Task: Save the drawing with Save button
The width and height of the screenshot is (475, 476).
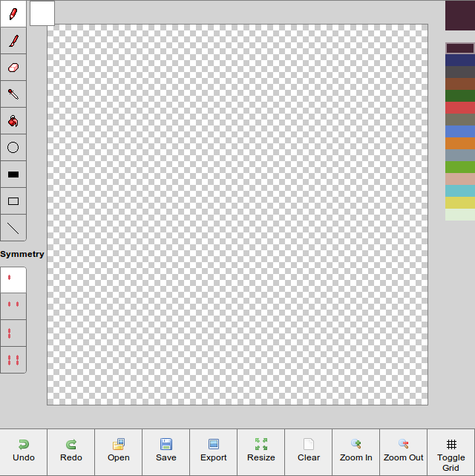Action: (x=166, y=452)
